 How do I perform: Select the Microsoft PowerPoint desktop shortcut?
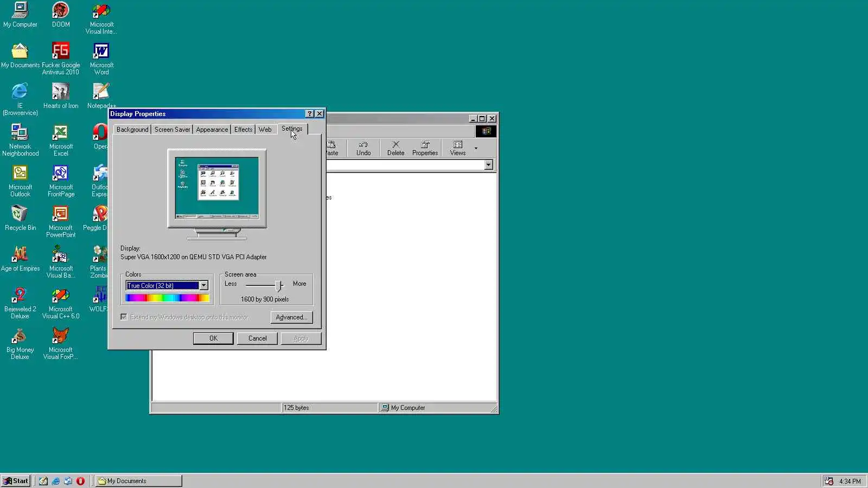pyautogui.click(x=61, y=222)
